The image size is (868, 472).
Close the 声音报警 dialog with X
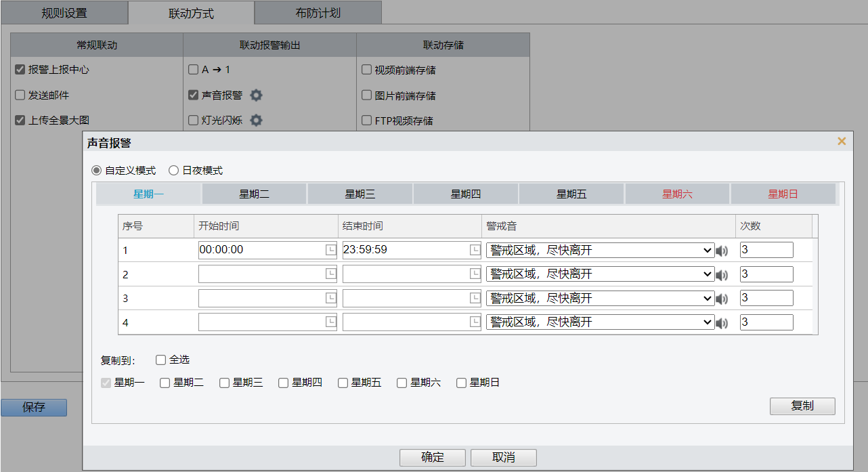[x=842, y=142]
